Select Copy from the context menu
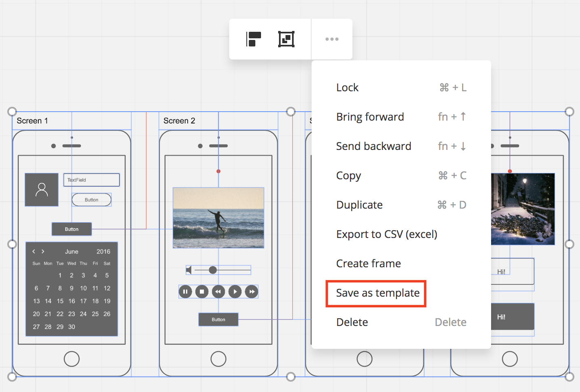The image size is (580, 392). click(x=348, y=176)
